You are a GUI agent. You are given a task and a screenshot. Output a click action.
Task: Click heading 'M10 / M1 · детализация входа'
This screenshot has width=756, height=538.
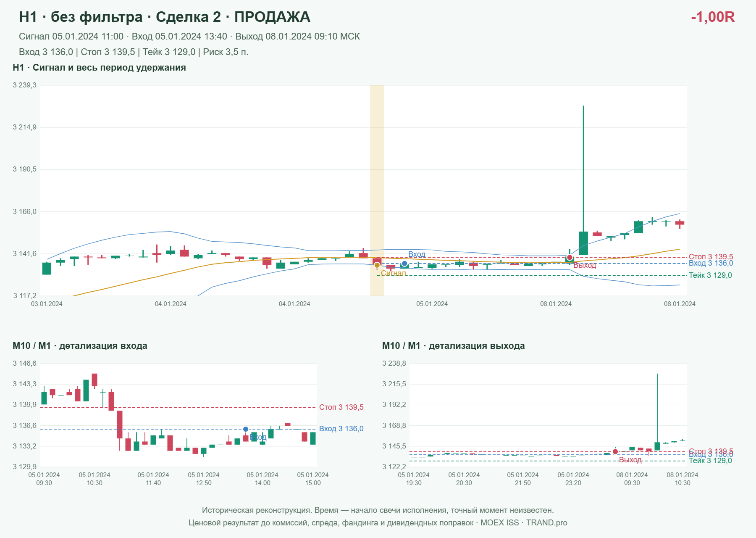[x=80, y=346]
